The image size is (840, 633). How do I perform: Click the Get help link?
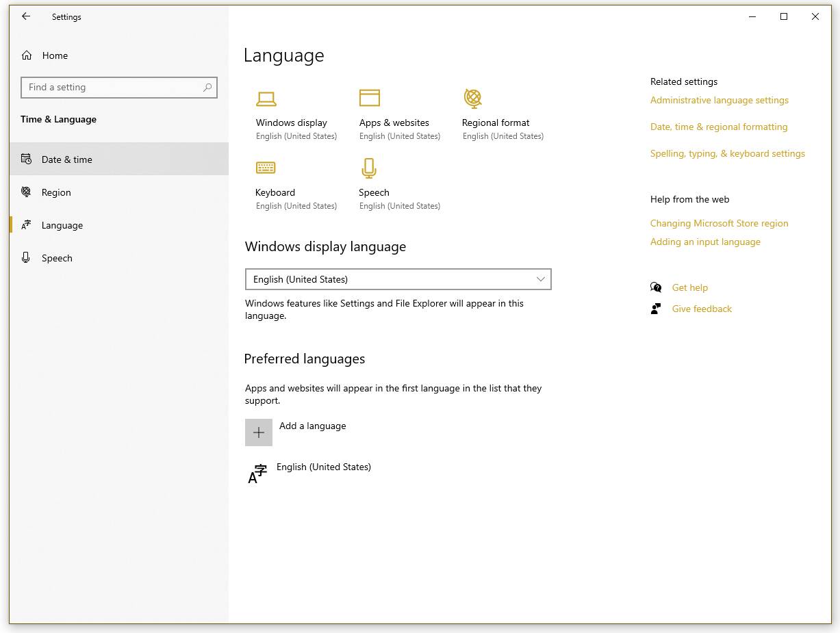click(x=689, y=287)
